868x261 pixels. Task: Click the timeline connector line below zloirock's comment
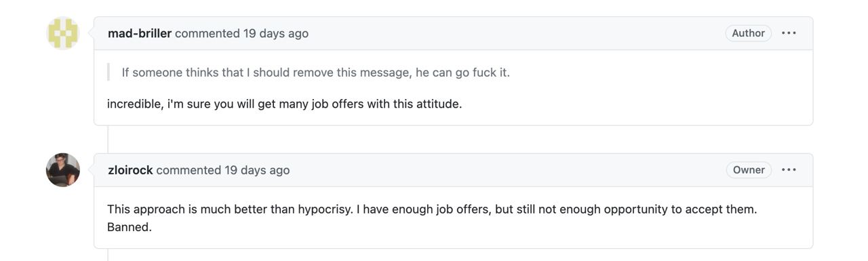coord(108,255)
